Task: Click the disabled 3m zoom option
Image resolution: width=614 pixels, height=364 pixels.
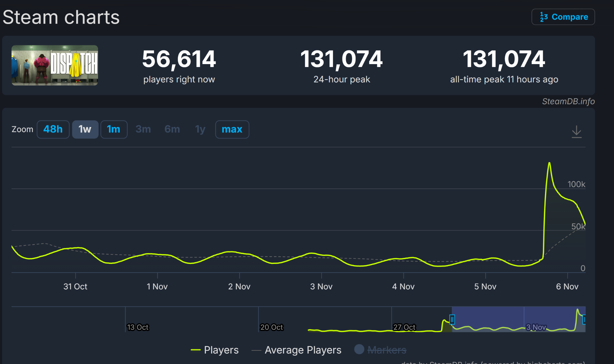Action: click(143, 129)
